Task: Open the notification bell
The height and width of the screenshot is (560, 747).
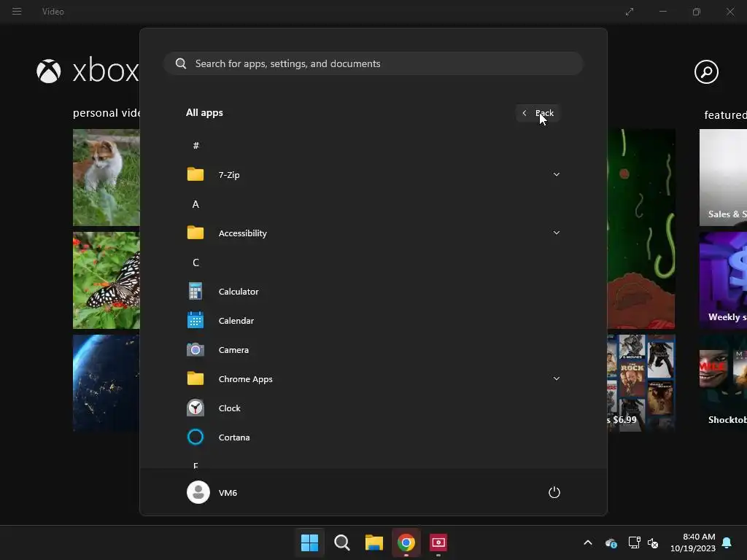Action: (x=727, y=542)
